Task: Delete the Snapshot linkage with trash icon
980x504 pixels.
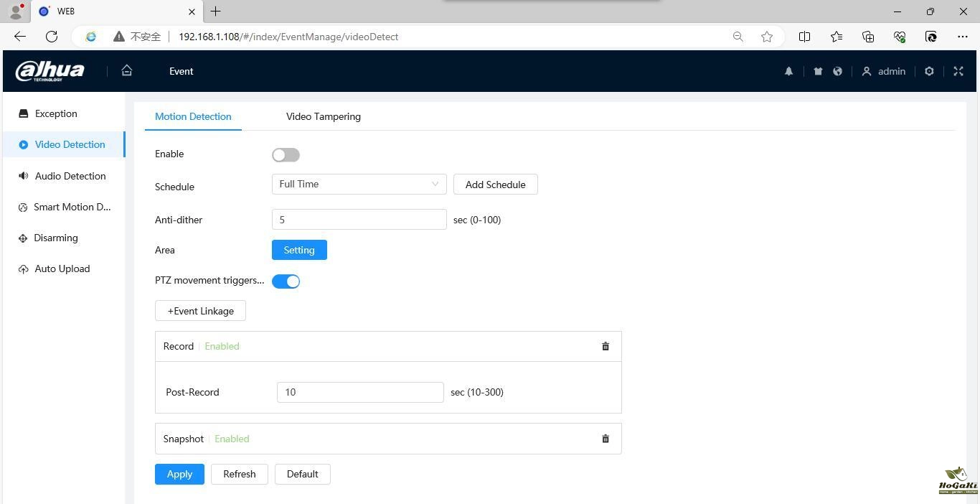Action: (606, 439)
